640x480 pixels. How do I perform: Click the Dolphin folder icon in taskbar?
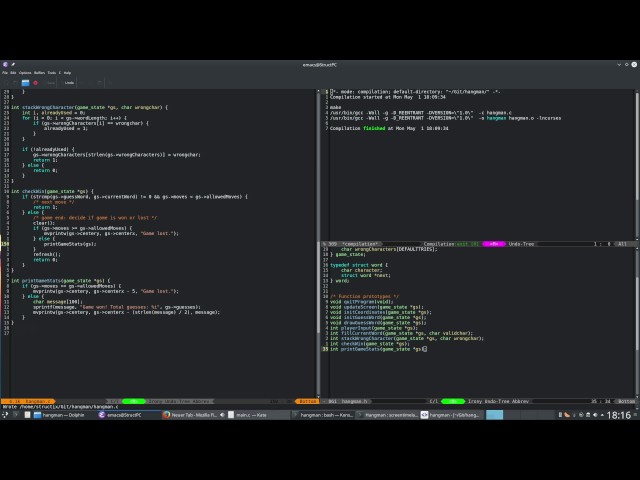coord(37,415)
